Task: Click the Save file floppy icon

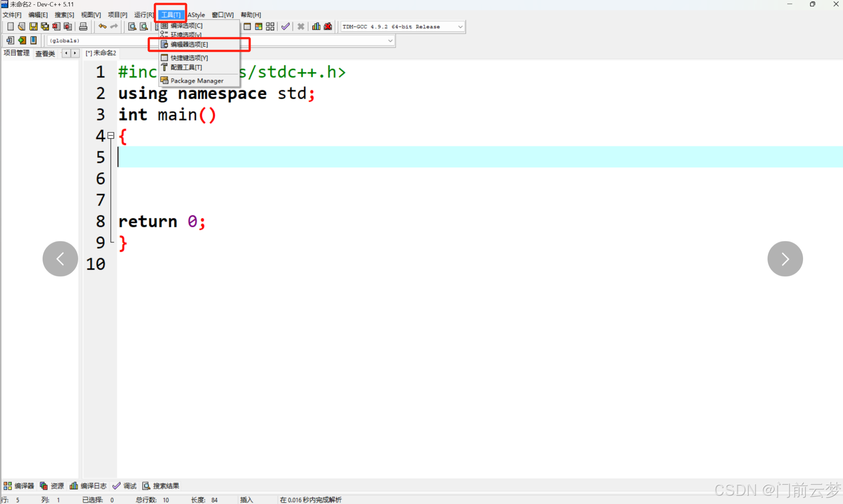Action: [33, 27]
